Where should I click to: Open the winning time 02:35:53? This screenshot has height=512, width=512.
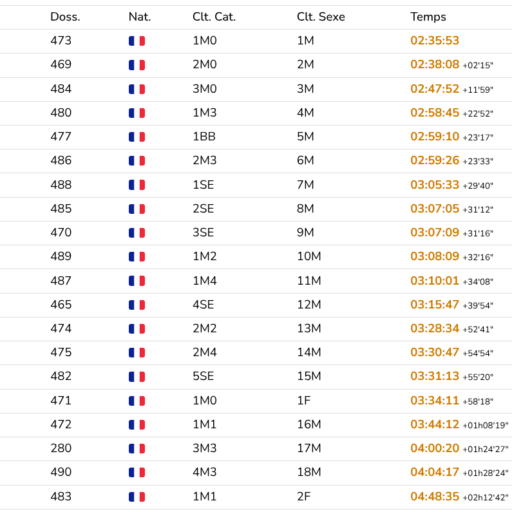point(435,40)
